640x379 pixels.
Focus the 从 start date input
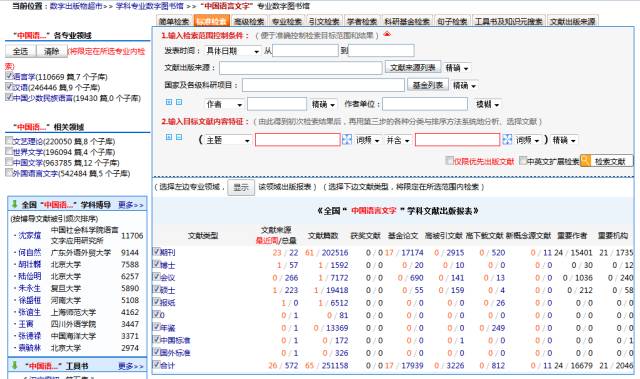click(305, 51)
